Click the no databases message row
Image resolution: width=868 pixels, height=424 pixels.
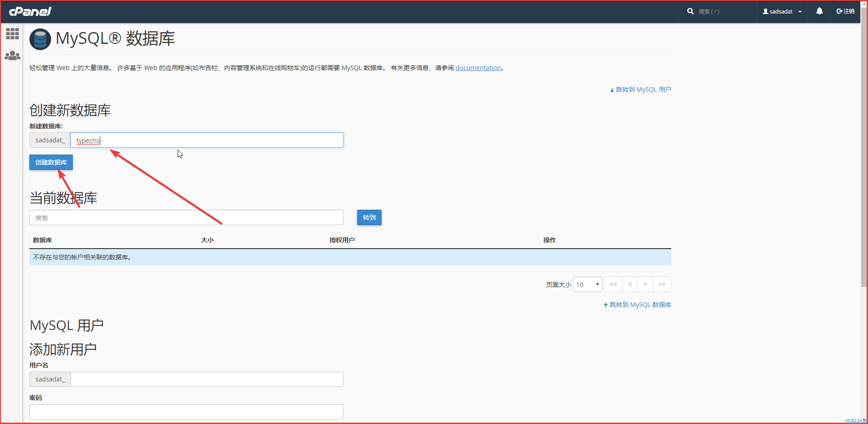350,257
